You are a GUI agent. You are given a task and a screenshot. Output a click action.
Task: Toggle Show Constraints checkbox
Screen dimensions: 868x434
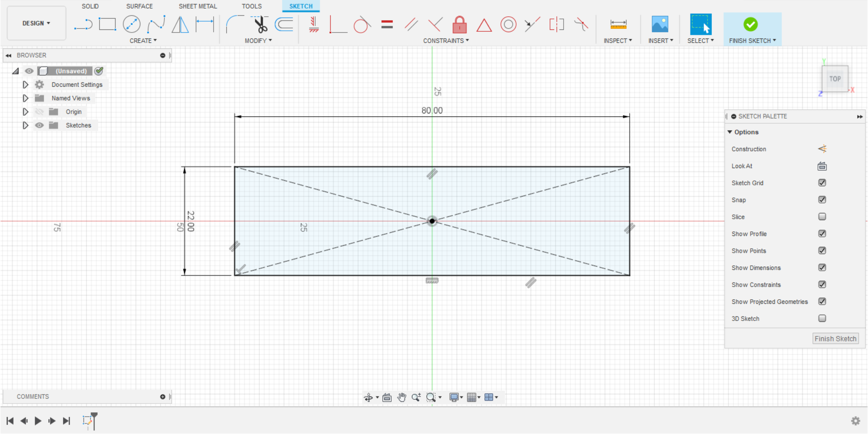(822, 284)
